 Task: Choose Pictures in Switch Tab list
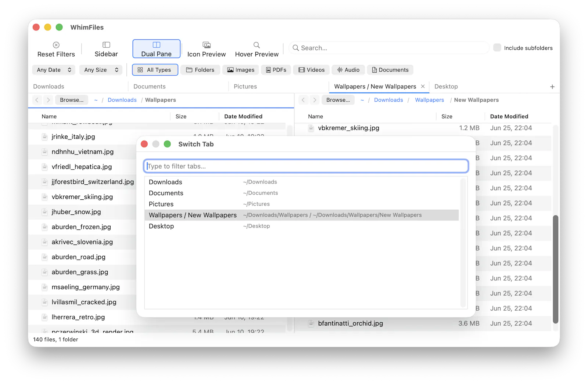302,204
